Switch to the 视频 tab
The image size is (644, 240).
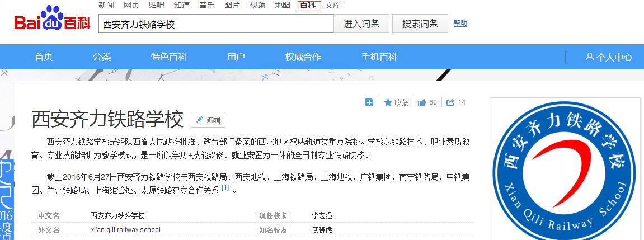257,6
